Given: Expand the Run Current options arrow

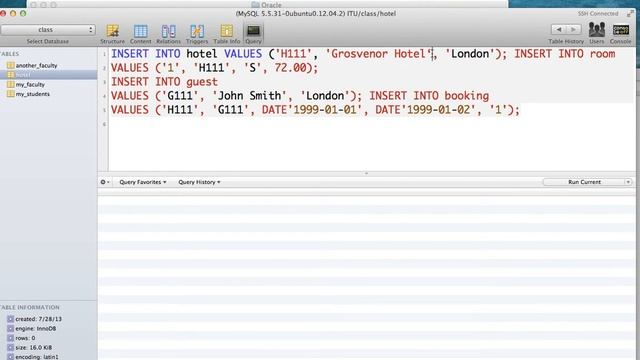Looking at the screenshot, I should tap(628, 182).
